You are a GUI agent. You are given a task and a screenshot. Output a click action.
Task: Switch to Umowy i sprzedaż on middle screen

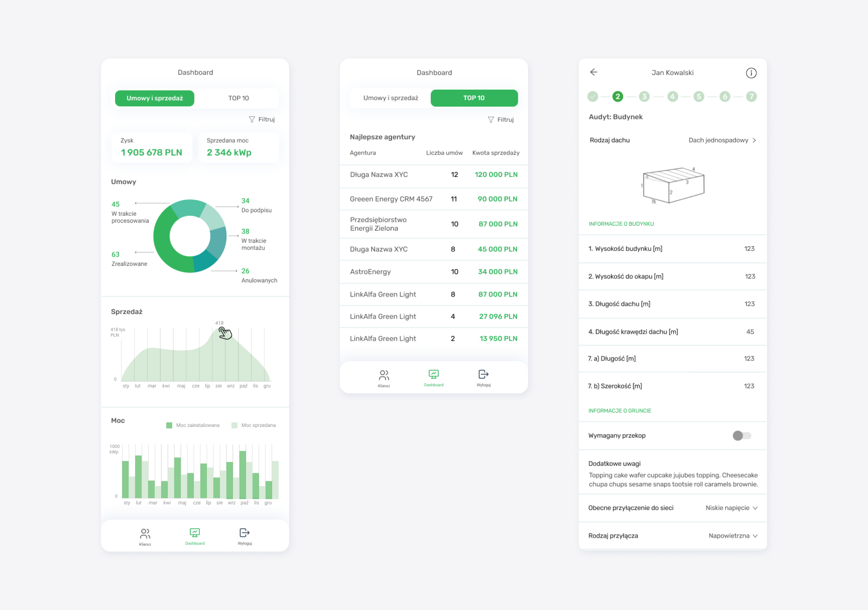390,98
